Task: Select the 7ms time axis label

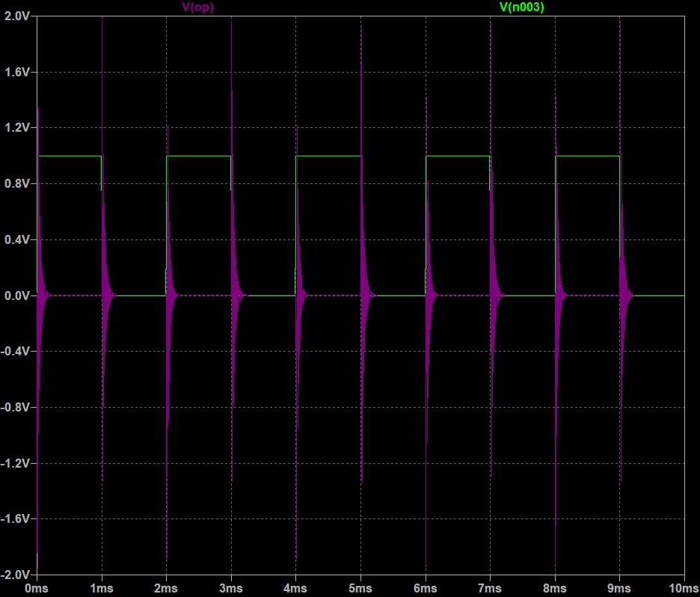Action: point(490,588)
